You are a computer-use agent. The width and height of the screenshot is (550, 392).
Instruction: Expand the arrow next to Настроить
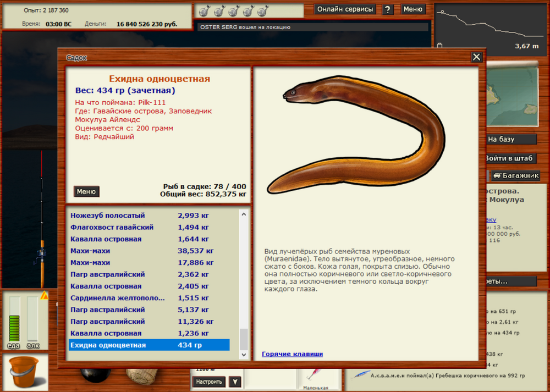point(234,381)
